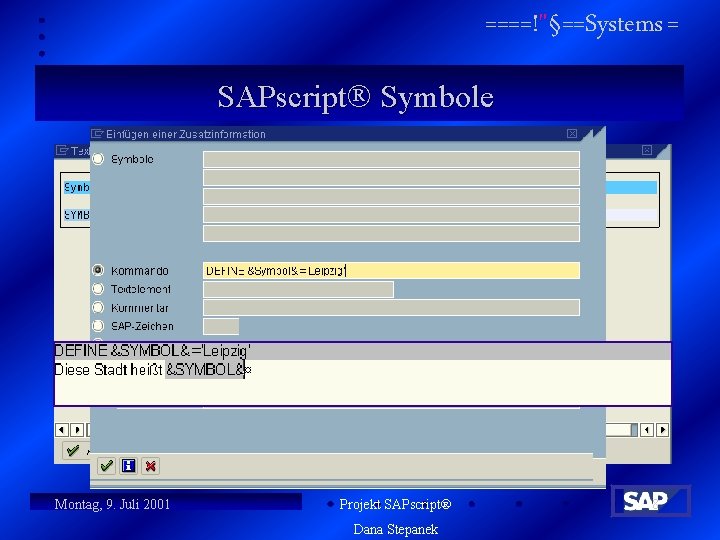Click the highlighted &SYMBOL& in Diese Stadt heißt line
The height and width of the screenshot is (540, 720).
coord(205,370)
